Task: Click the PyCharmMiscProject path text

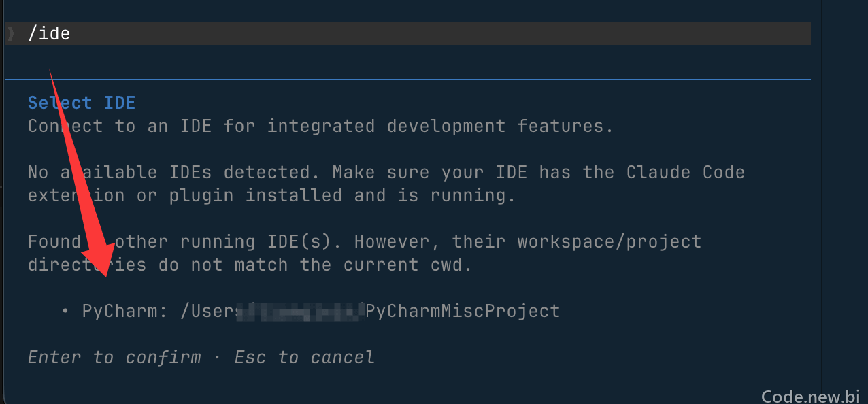Action: 463,312
